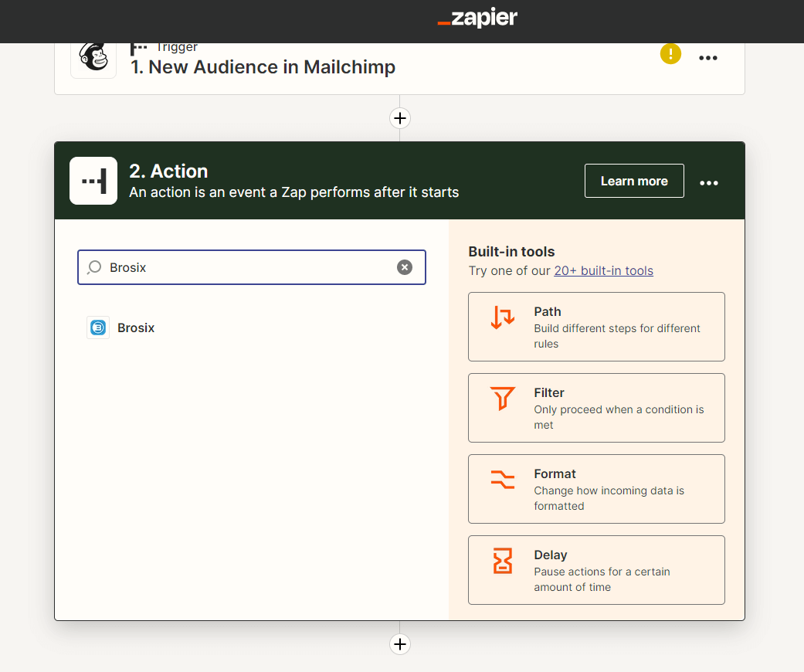Choose the Format built-in tool card
This screenshot has width=804, height=672.
pos(596,489)
